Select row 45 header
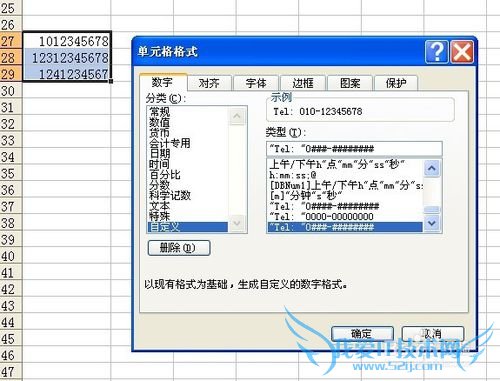This screenshot has height=381, width=500. 11,339
